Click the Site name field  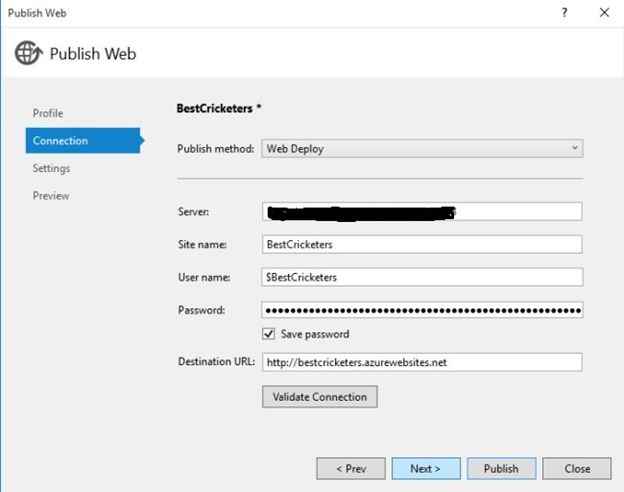[422, 244]
